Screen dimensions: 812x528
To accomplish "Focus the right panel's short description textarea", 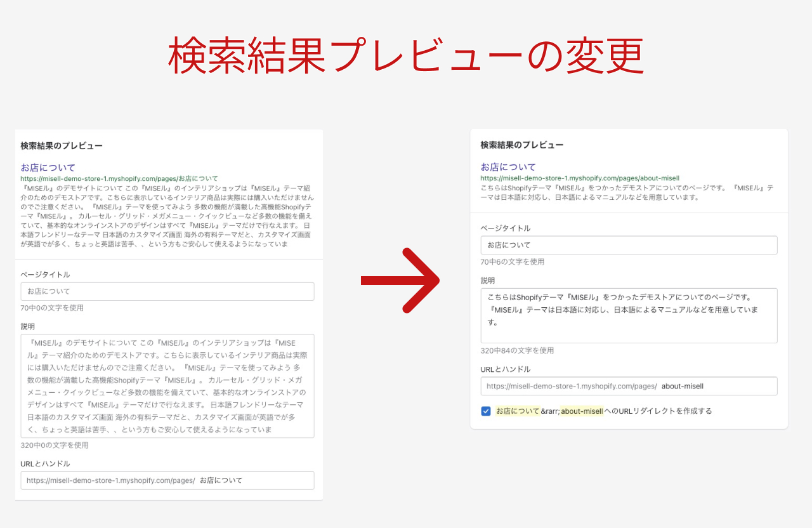I will coord(629,315).
